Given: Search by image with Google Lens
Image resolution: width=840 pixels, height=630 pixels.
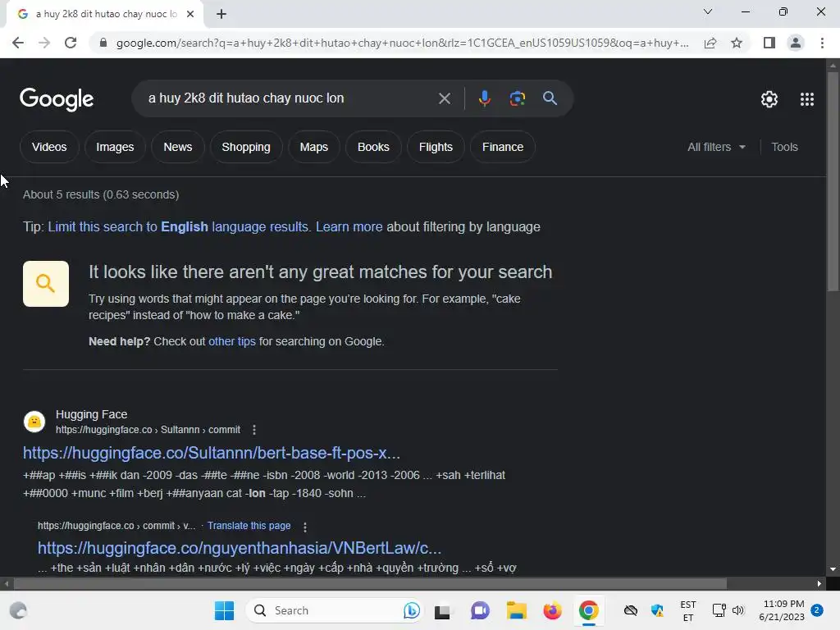Looking at the screenshot, I should pos(517,98).
